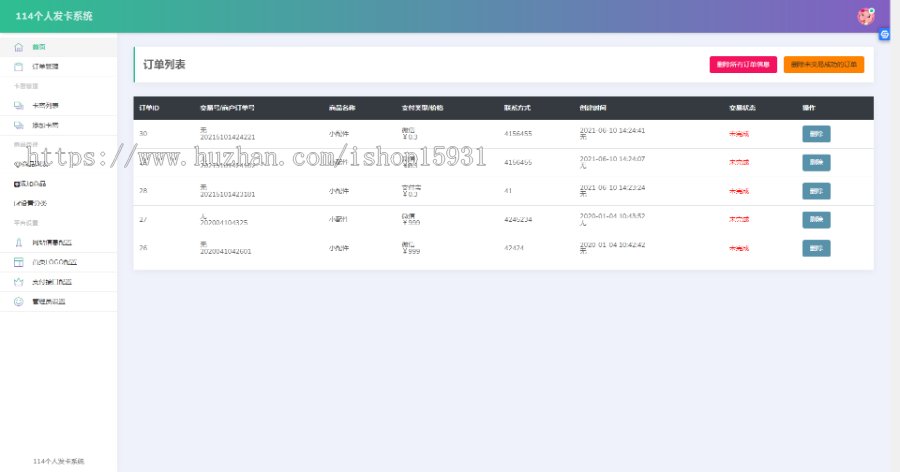Click the 114个人发卡系统 header title
This screenshot has height=472, width=900.
(54, 16)
